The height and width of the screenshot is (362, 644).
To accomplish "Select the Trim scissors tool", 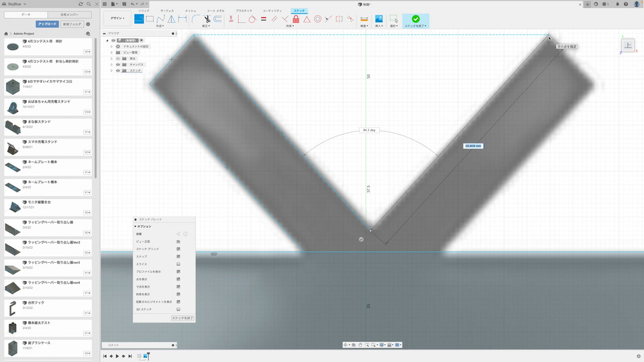I will click(207, 19).
